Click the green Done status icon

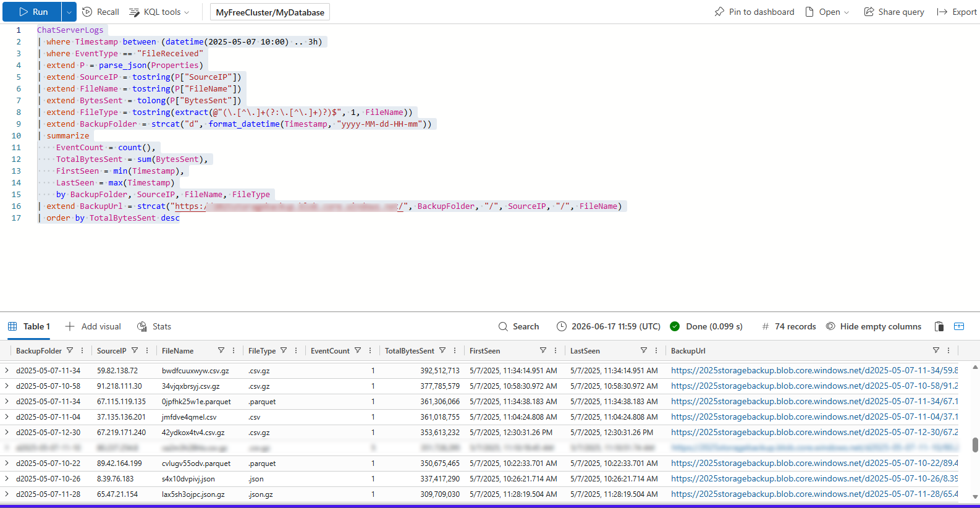(675, 326)
